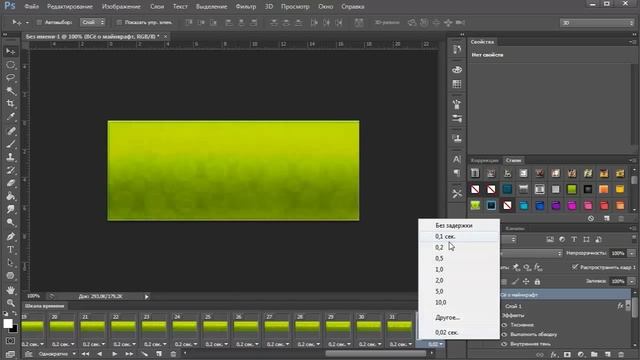This screenshot has width=640, height=360.
Task: Open the Однократно loop options dropdown
Action: tap(57, 354)
